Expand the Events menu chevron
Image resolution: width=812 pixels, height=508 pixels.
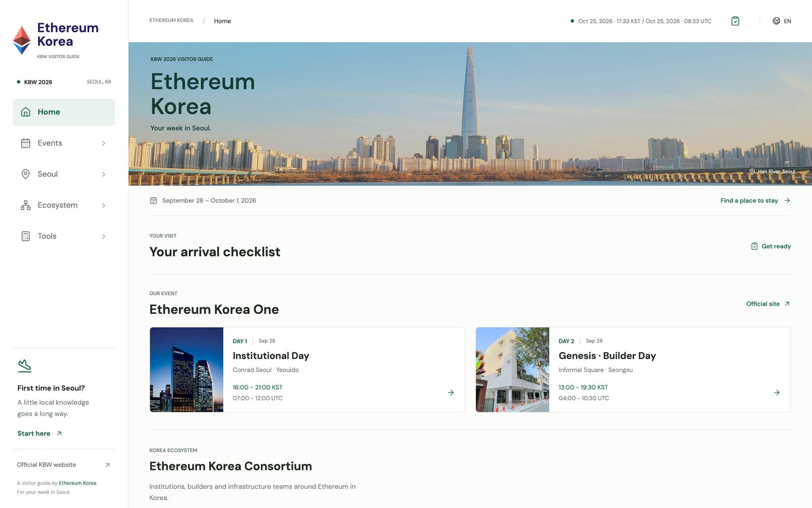(104, 143)
